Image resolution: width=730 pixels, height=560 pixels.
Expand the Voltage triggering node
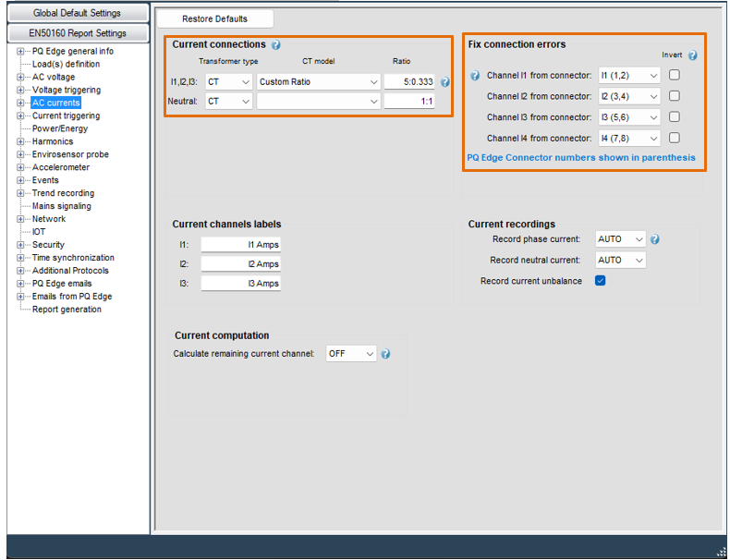20,90
